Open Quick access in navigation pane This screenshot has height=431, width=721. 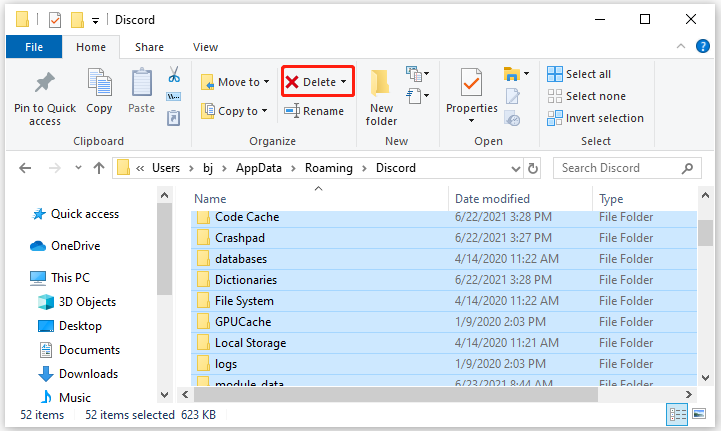pos(75,214)
